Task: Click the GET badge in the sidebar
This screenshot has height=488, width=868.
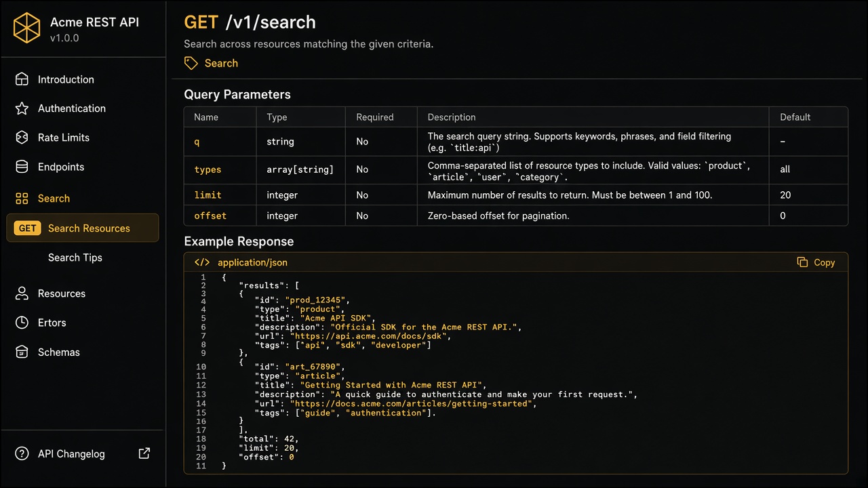Action: [27, 228]
